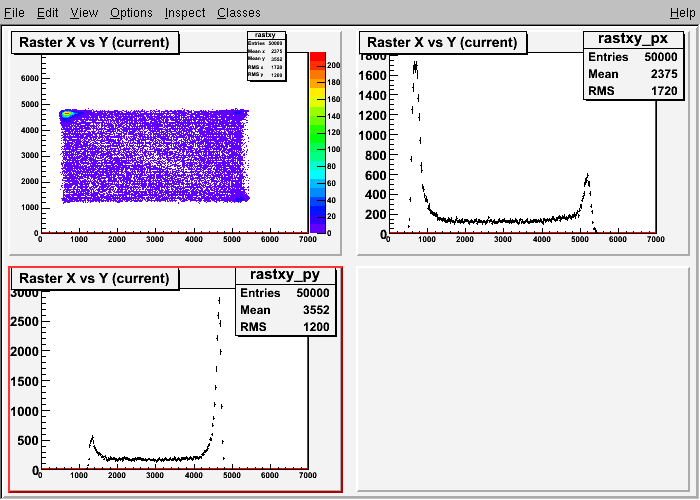Open the Inspect menu
Viewport: 700px width, 500px height.
pos(185,13)
